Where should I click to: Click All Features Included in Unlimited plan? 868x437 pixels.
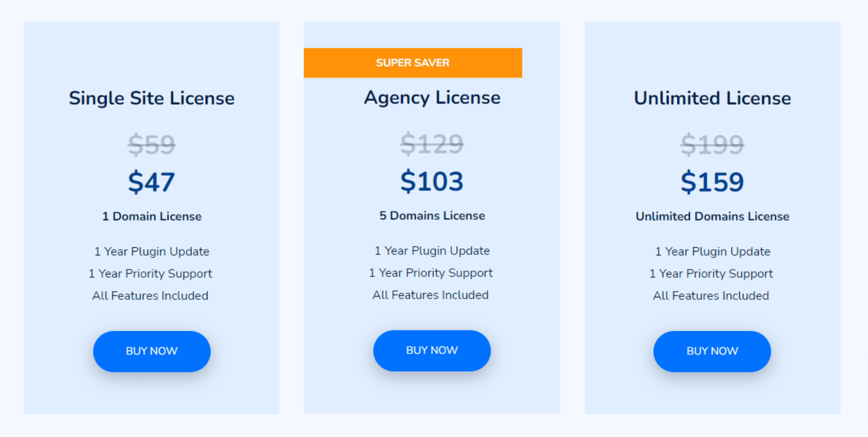click(711, 296)
